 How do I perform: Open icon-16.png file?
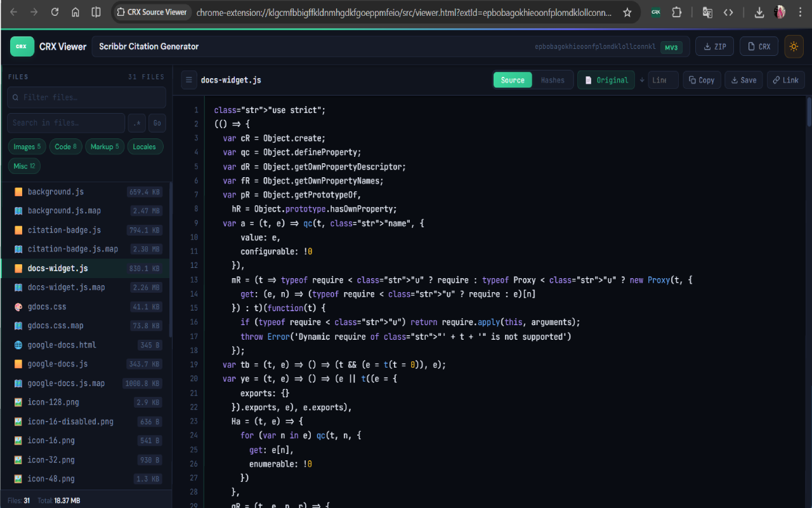tap(86, 441)
